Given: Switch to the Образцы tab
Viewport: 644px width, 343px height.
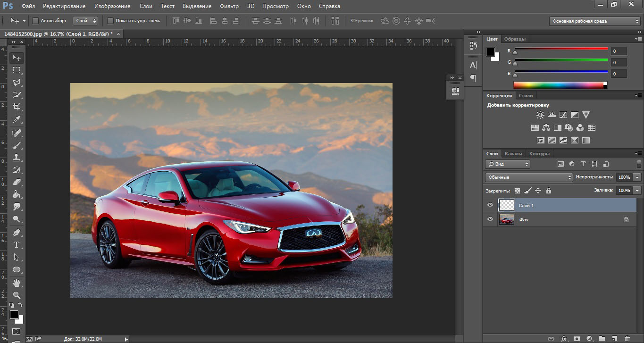Looking at the screenshot, I should [x=515, y=39].
